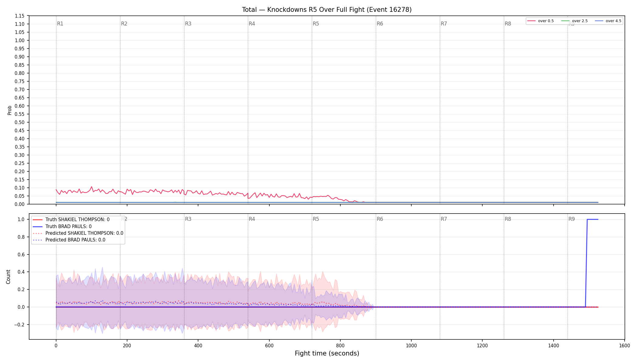Click the 'Count' y-axis label

click(8, 277)
